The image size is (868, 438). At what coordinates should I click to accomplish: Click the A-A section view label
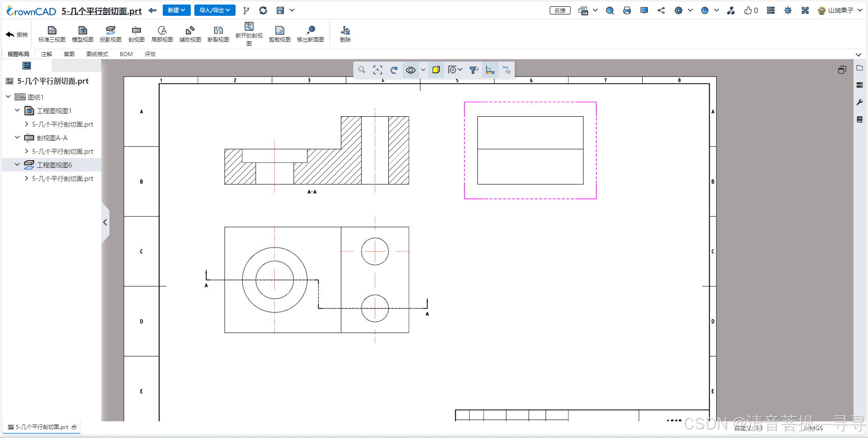tap(312, 192)
